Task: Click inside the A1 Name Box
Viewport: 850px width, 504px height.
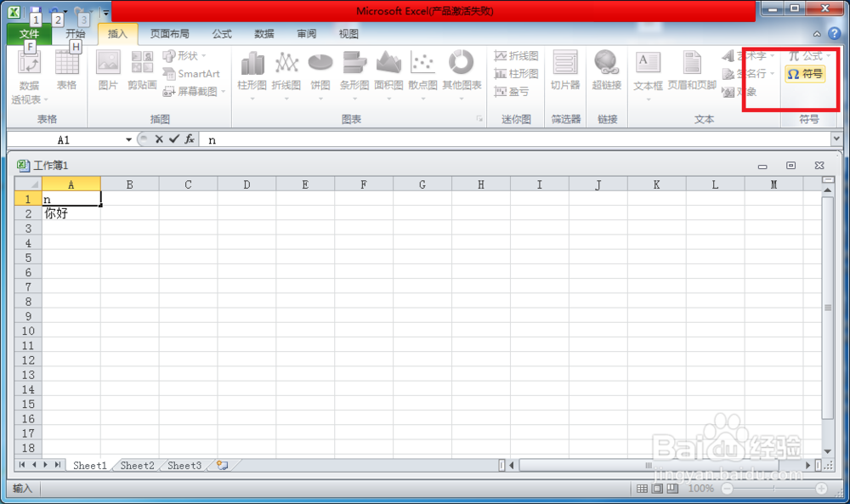Action: point(64,140)
